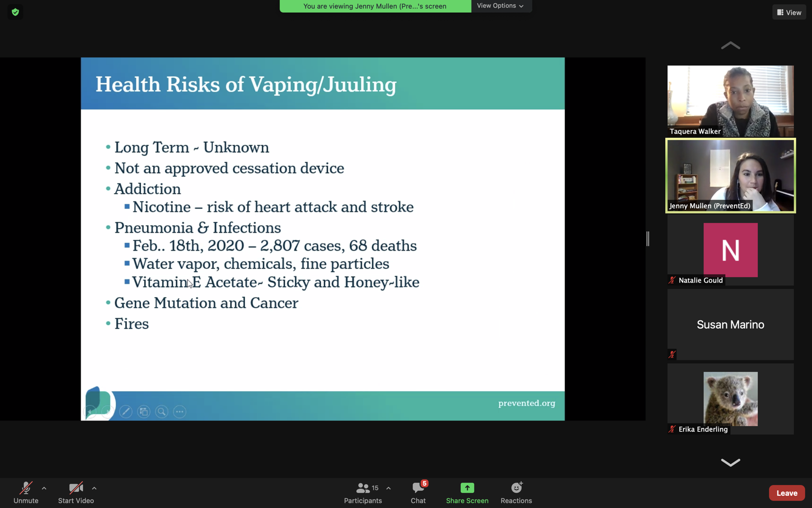Open the Chat panel

pyautogui.click(x=418, y=492)
